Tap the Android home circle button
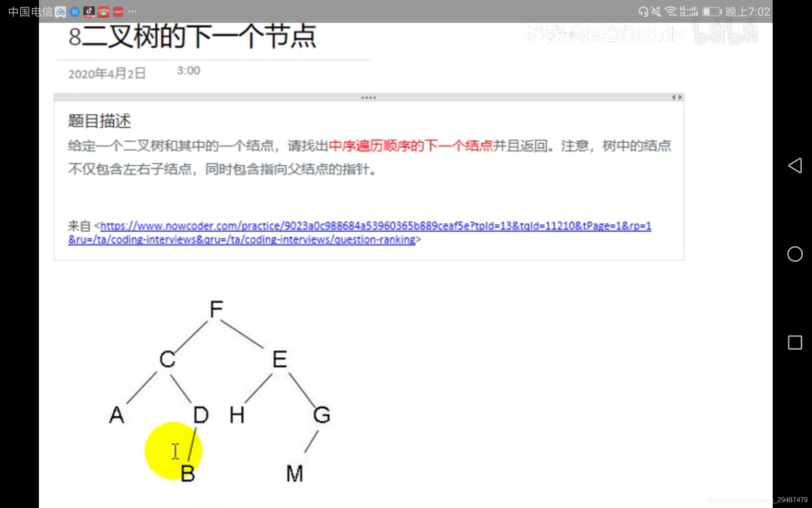Viewport: 812px width, 508px height. 795,254
